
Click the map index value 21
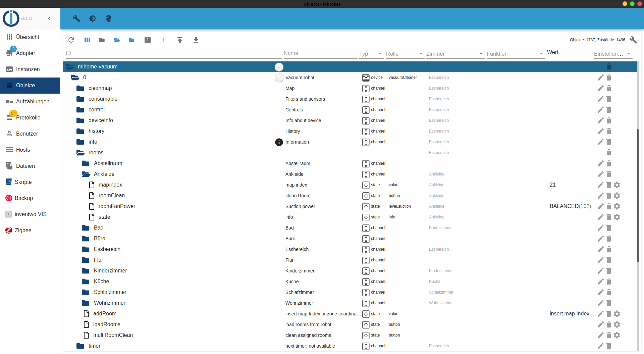point(553,185)
